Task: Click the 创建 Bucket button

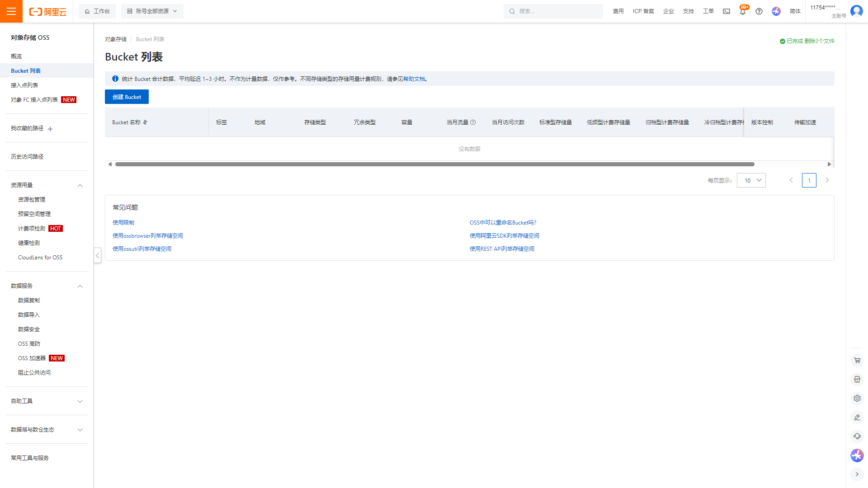Action: pos(127,97)
